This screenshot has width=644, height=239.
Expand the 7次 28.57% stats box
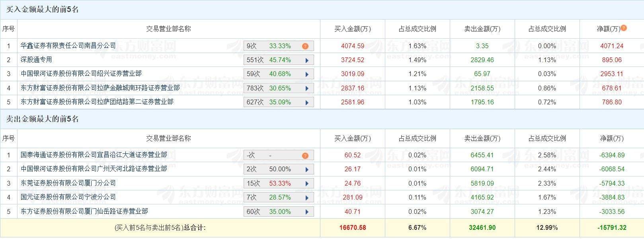click(278, 198)
